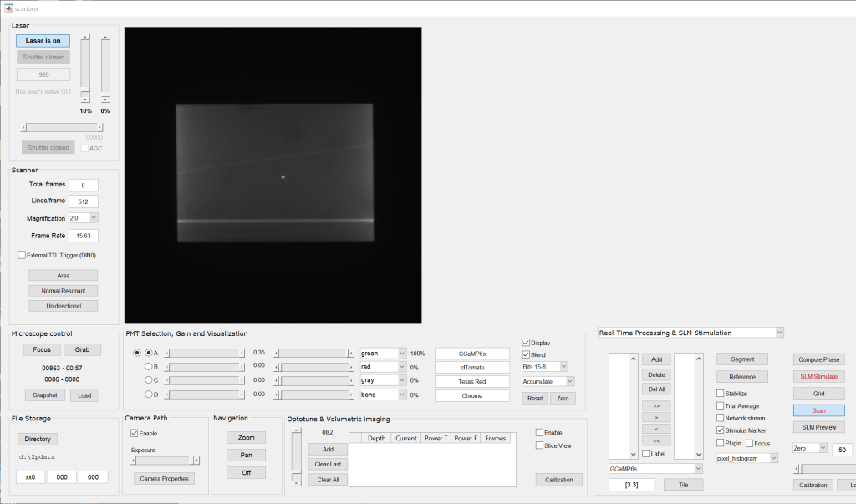Click the highlighted Scan button
The image size is (856, 504).
click(x=818, y=410)
